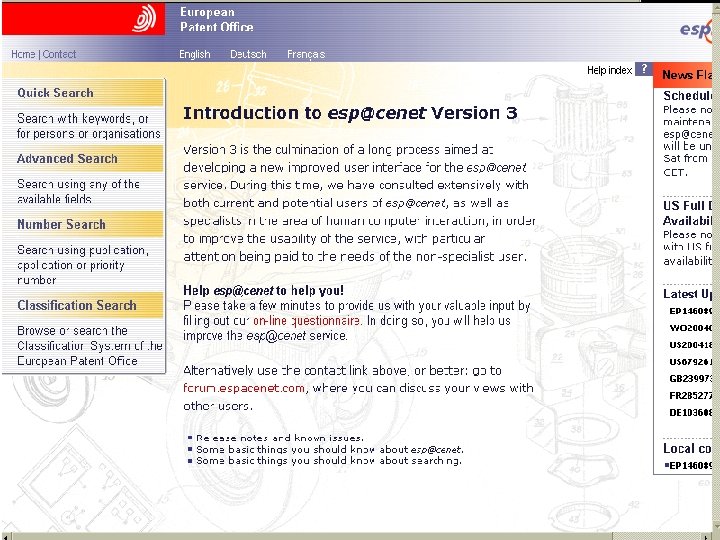The image size is (720, 540).
Task: Click the 'Schedule' news heading
Action: pos(687,96)
